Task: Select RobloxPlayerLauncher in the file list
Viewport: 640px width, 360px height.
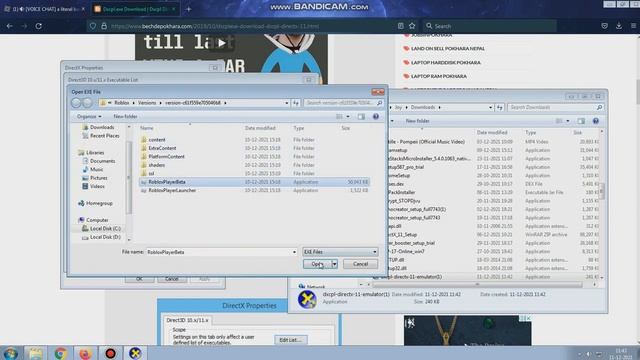Action: click(254, 191)
